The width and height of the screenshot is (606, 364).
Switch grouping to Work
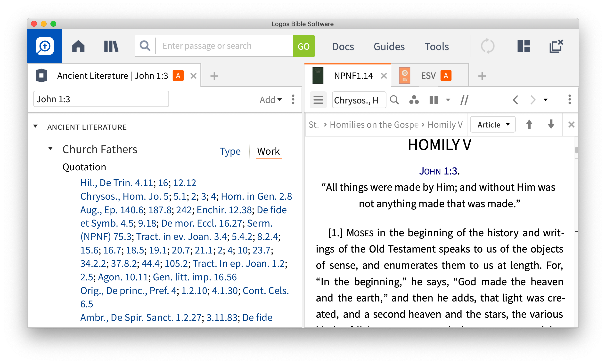[268, 151]
